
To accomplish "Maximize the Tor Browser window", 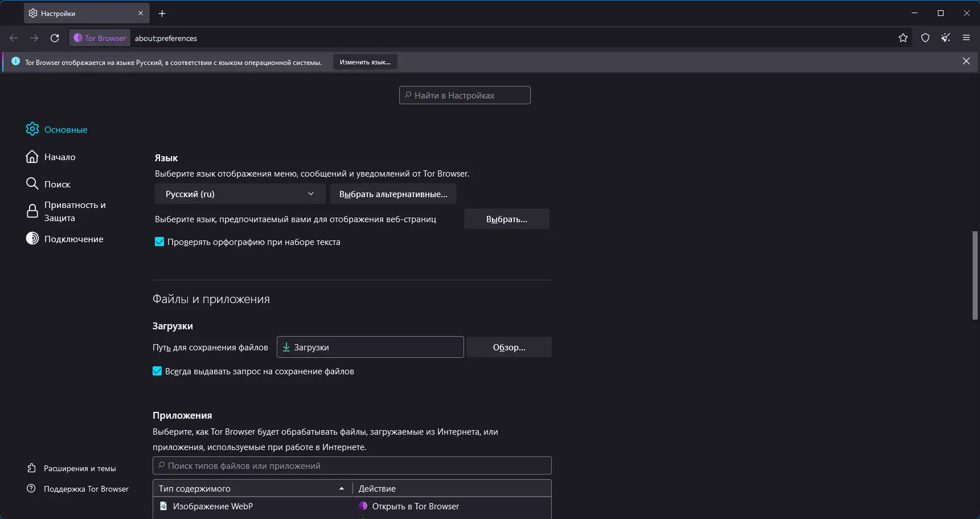I will point(941,13).
